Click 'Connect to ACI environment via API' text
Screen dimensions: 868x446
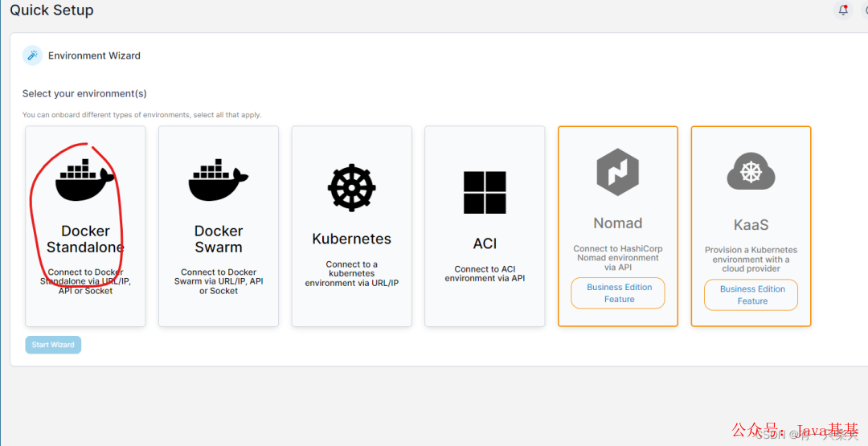(485, 273)
